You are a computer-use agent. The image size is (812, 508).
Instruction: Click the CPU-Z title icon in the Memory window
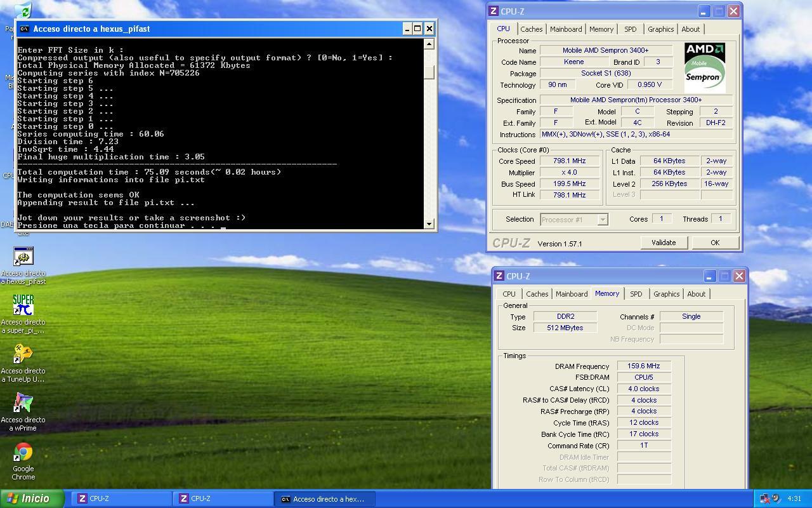(x=500, y=276)
